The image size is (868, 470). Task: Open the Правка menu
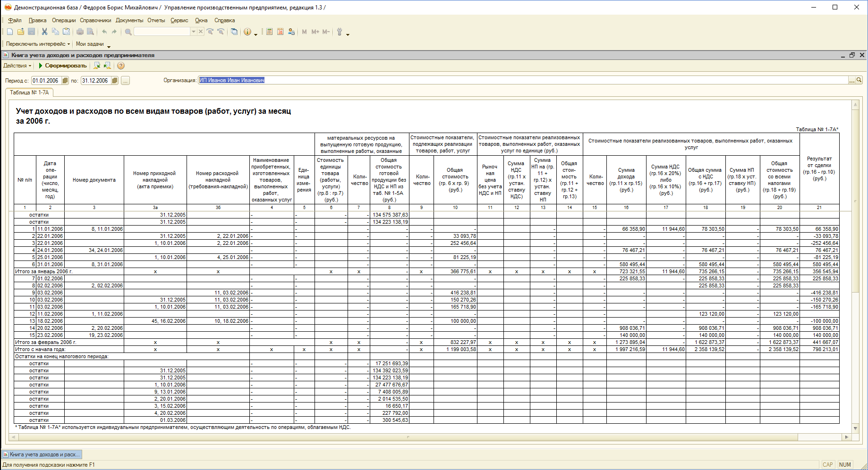[37, 20]
